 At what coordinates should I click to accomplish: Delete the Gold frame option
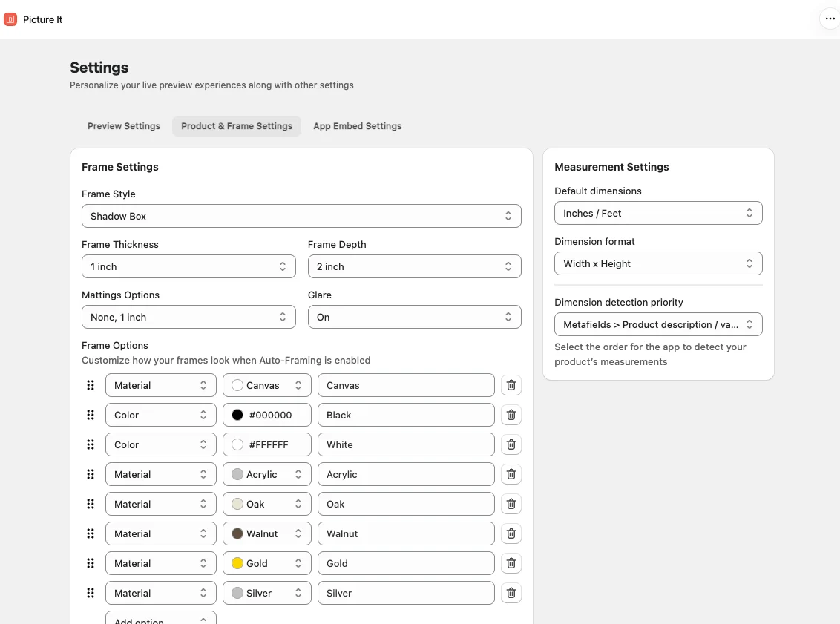pos(511,563)
